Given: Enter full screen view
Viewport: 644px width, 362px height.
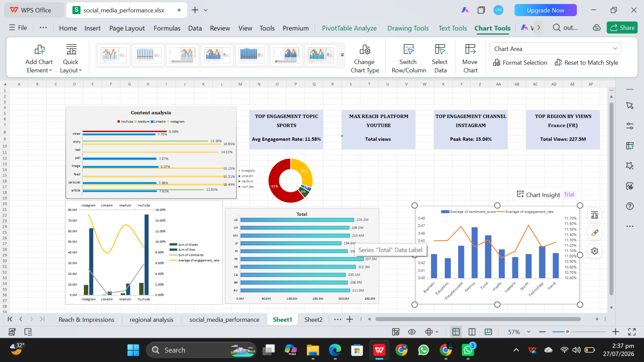Looking at the screenshot, I should tap(632, 332).
